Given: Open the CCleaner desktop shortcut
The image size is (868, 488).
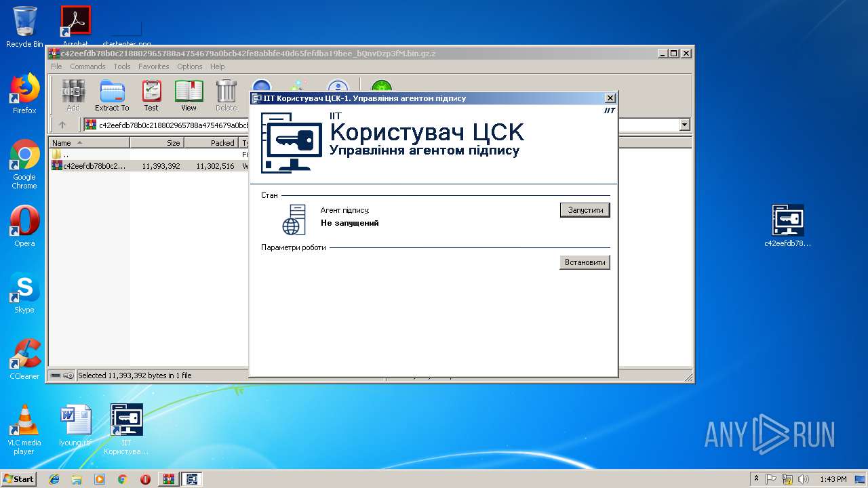Looking at the screenshot, I should click(24, 359).
